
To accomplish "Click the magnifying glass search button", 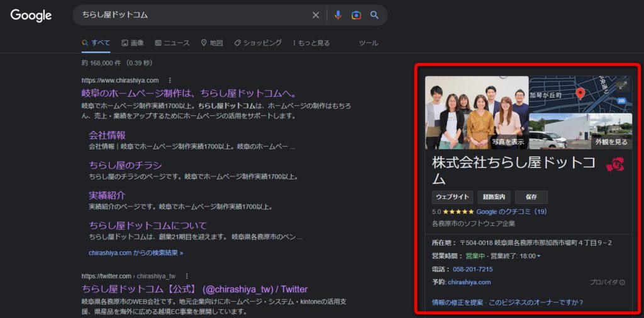I will pos(374,15).
